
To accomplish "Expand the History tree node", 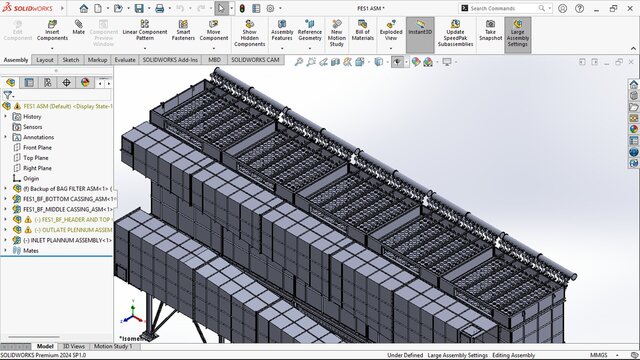I will tap(6, 116).
